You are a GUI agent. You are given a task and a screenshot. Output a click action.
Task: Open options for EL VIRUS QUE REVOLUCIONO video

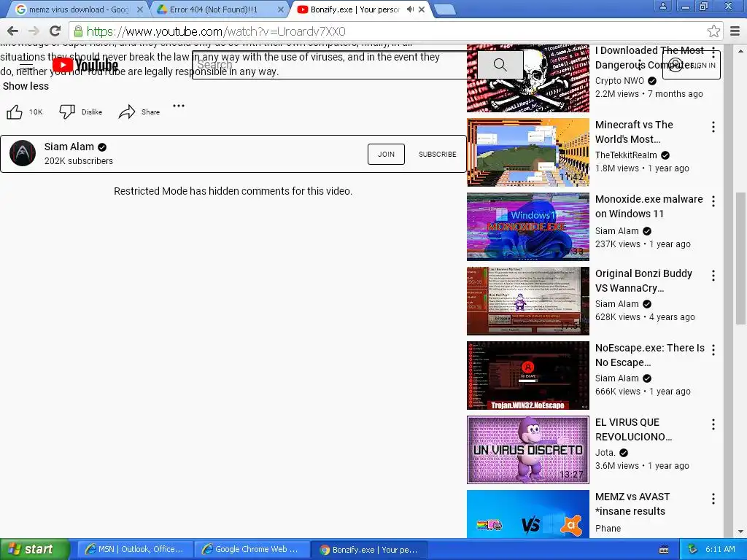713,424
